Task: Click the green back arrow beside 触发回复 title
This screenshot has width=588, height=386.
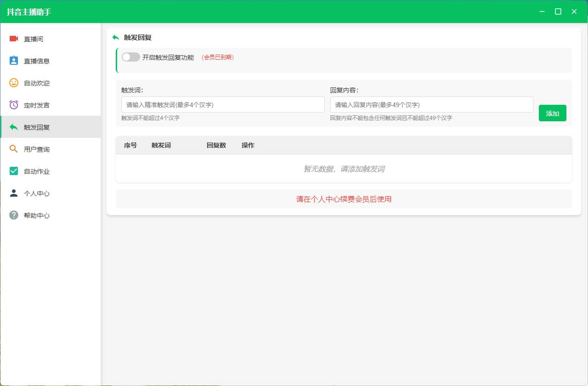Action: click(x=116, y=37)
